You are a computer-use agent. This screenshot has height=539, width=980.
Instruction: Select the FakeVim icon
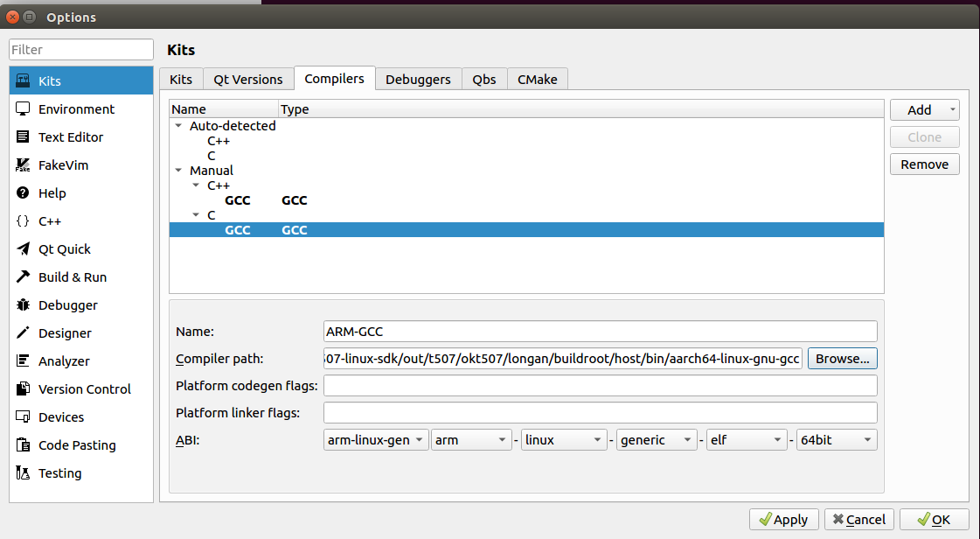click(x=23, y=165)
